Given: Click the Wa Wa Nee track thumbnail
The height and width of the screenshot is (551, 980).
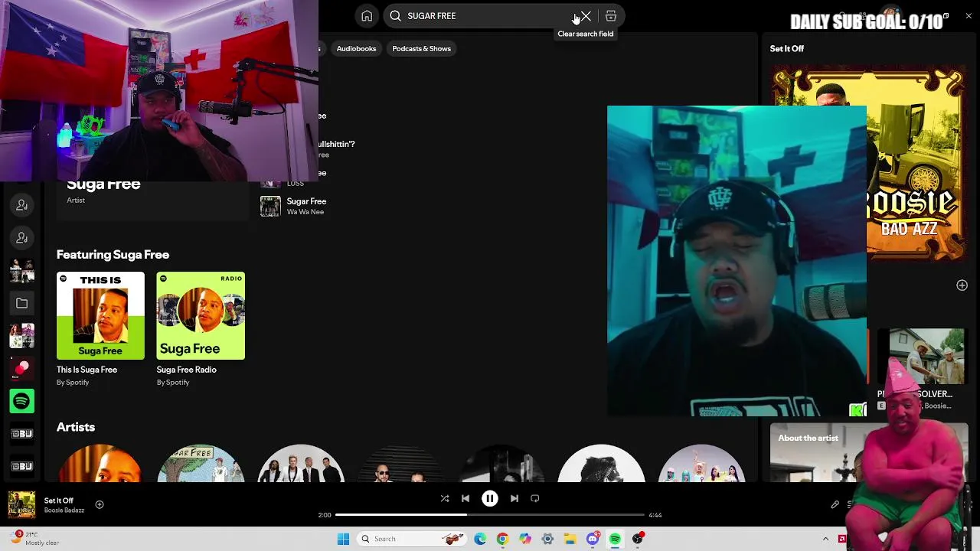Looking at the screenshot, I should 270,207.
